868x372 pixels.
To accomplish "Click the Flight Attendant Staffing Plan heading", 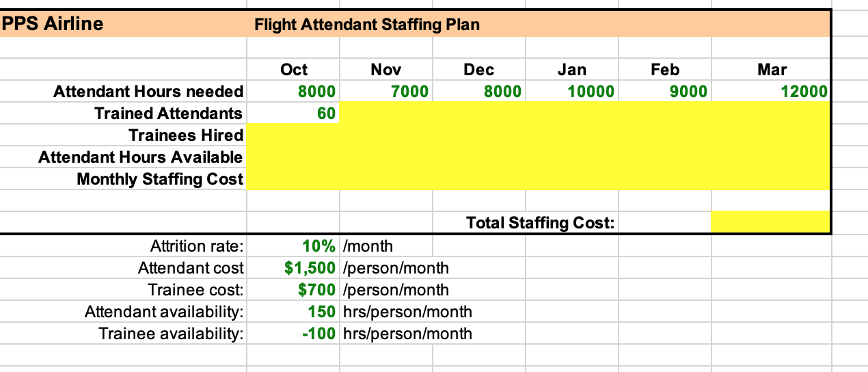I will point(367,25).
